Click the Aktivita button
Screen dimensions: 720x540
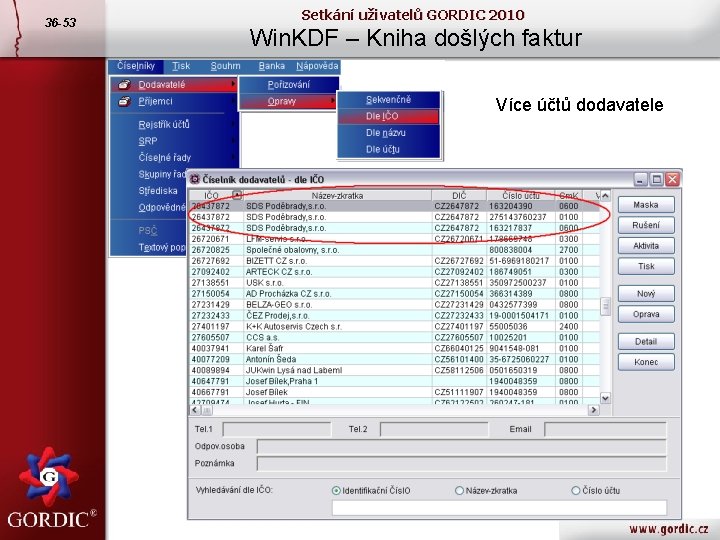click(x=646, y=246)
